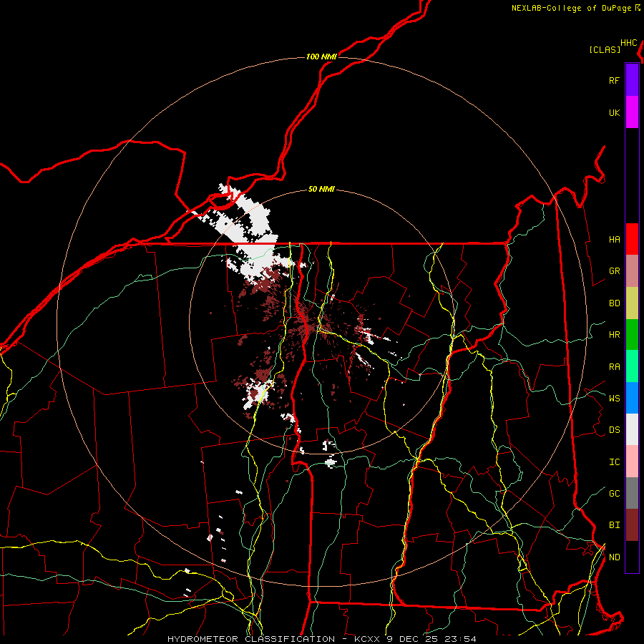The width and height of the screenshot is (644, 644).
Task: Click the green HR legend swatch
Action: pyautogui.click(x=632, y=334)
